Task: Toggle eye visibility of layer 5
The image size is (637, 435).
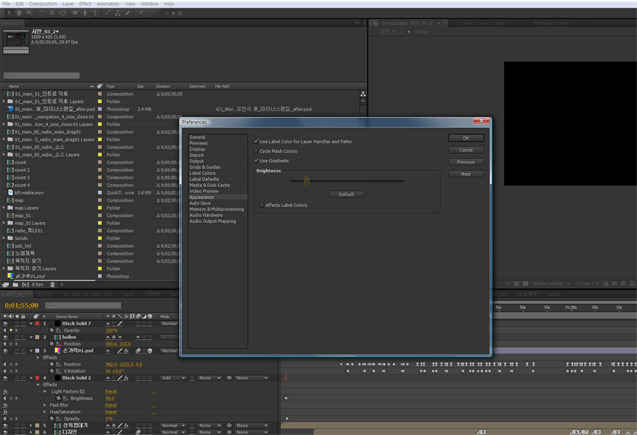Action: (x=5, y=425)
